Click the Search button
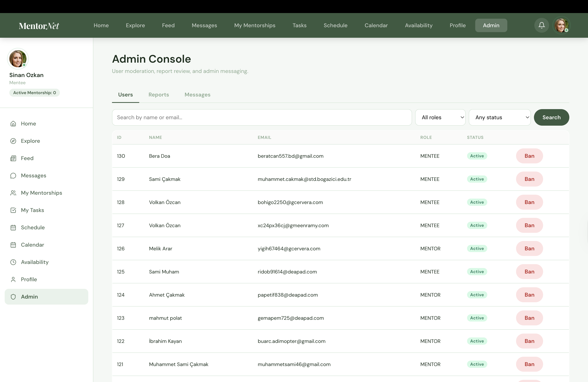The image size is (588, 382). (x=551, y=117)
